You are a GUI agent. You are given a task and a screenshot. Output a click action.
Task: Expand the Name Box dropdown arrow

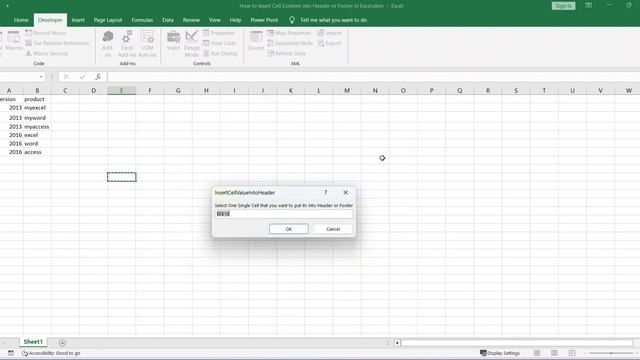click(41, 77)
